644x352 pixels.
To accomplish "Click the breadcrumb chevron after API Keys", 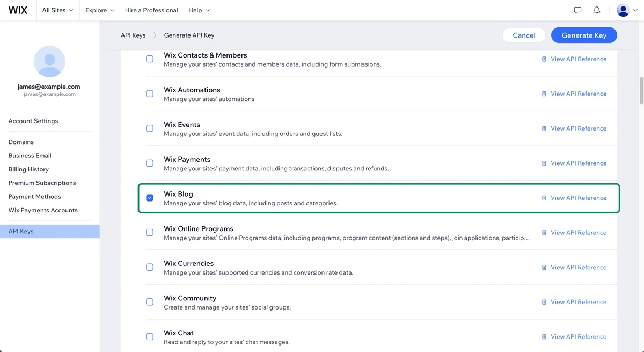I will 155,35.
